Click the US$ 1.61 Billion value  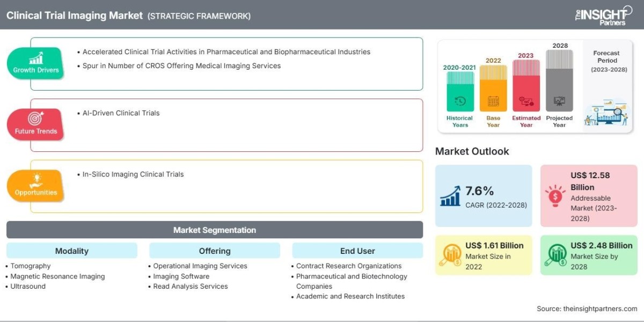click(494, 245)
